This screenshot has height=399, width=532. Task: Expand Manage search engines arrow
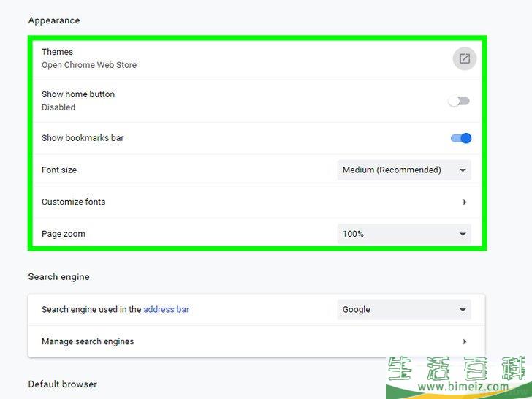(x=465, y=341)
